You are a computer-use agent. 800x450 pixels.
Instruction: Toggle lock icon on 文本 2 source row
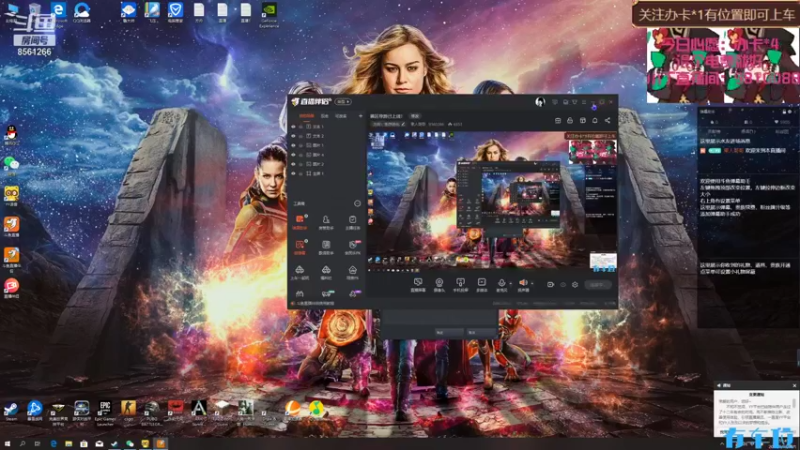tap(301, 136)
